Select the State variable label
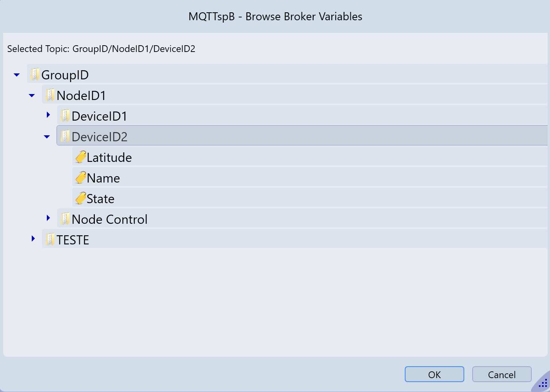Viewport: 550px width, 392px height. pyautogui.click(x=100, y=199)
